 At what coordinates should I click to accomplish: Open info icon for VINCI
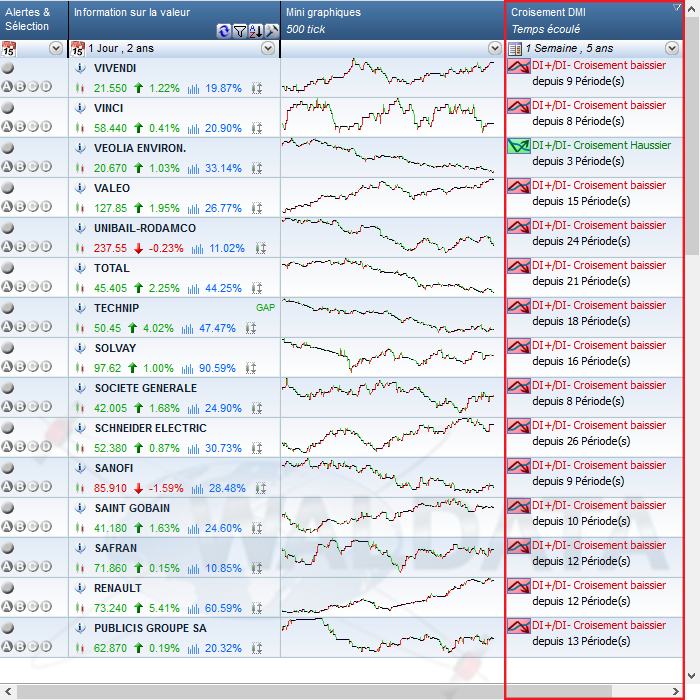(80, 108)
